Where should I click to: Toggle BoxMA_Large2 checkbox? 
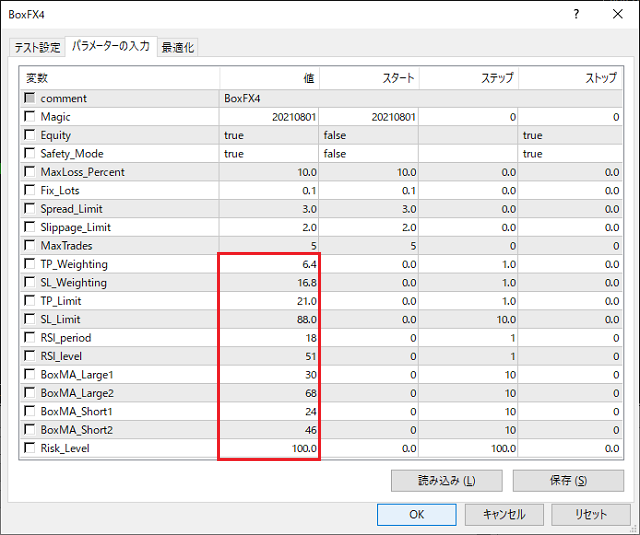(29, 393)
